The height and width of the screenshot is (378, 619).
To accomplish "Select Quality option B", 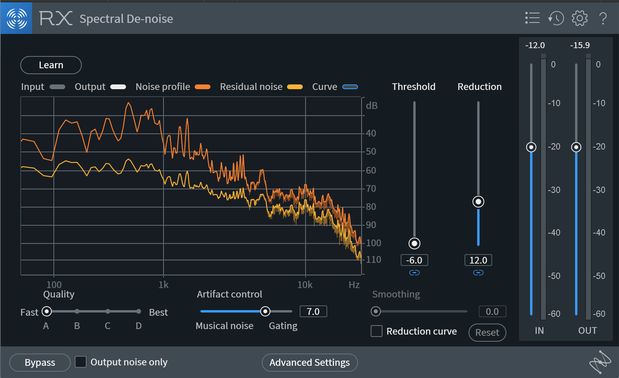I will 77,312.
